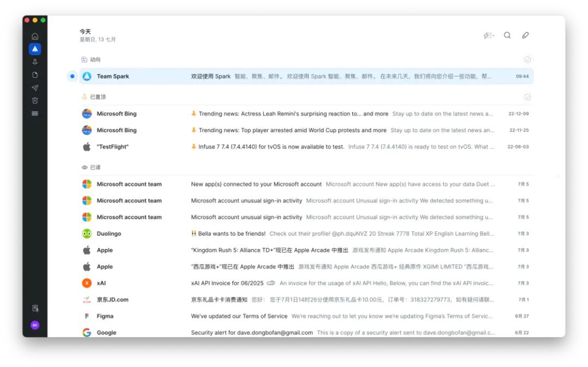Screen dimensions: 588x367
Task: Click the 已读 section header
Action: point(95,168)
